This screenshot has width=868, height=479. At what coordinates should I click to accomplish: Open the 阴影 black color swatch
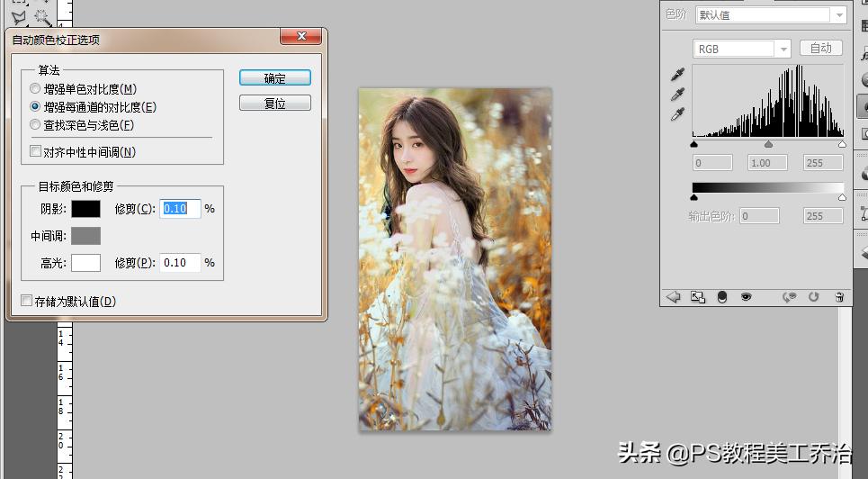click(86, 209)
